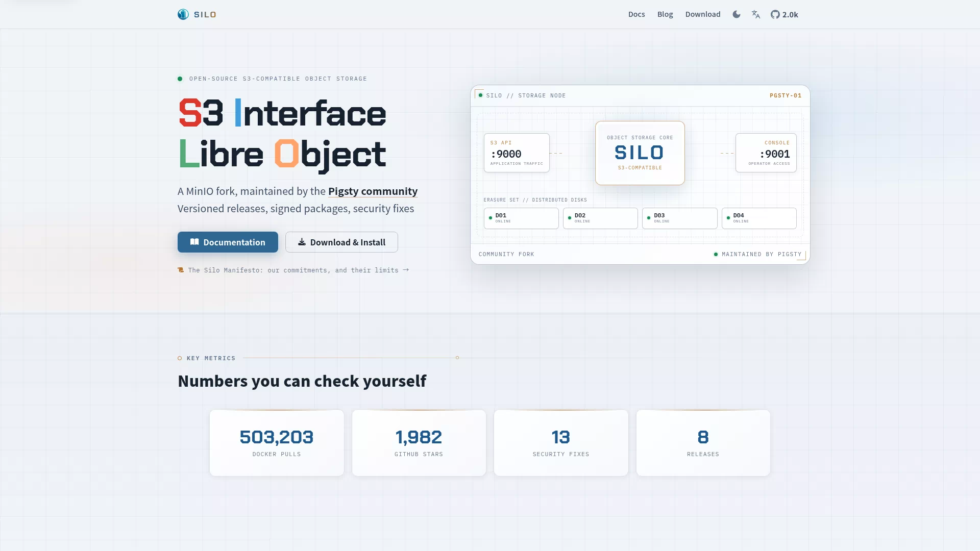Click the 'Numbers you can check yourself' heading
The image size is (980, 551).
[x=302, y=381]
